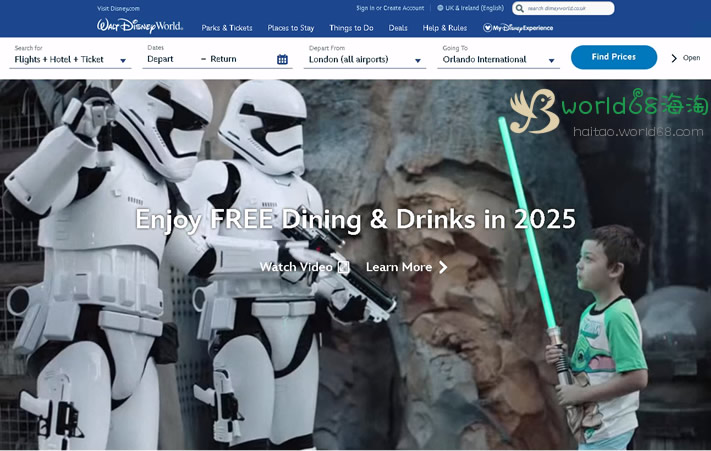Open the calendar date picker icon

pyautogui.click(x=282, y=59)
